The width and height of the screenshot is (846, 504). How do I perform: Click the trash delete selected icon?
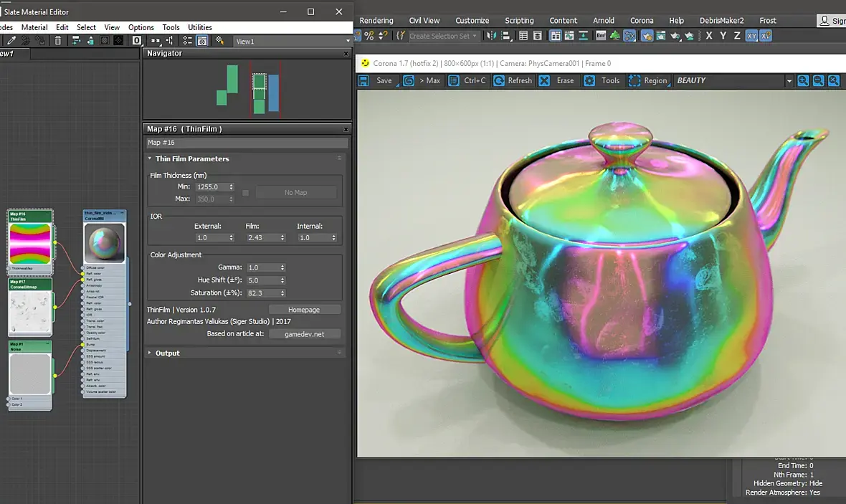click(58, 41)
